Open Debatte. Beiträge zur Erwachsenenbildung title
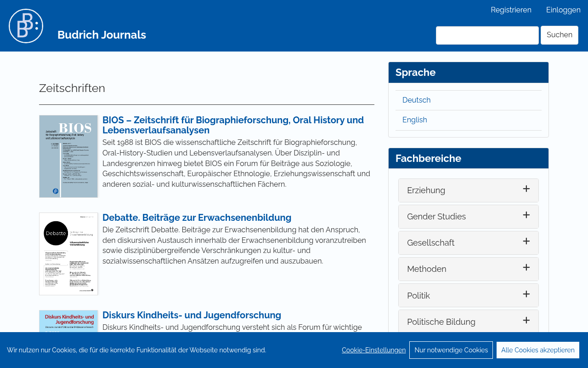 click(x=197, y=218)
